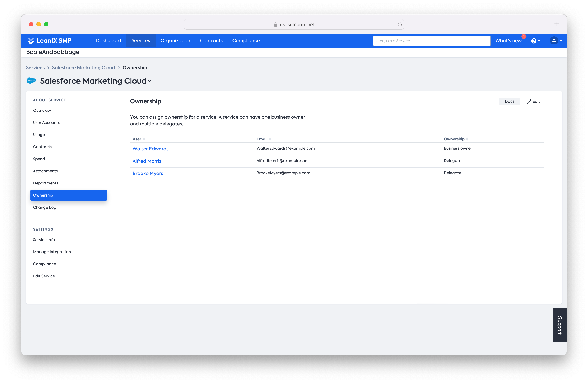The height and width of the screenshot is (383, 588).
Task: Click the Salesforce cloud logo icon
Action: (31, 81)
